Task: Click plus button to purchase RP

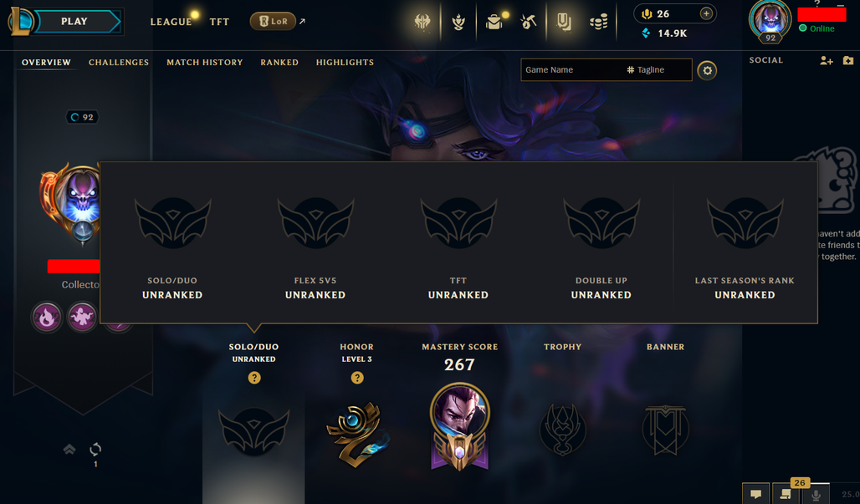Action: pos(706,13)
